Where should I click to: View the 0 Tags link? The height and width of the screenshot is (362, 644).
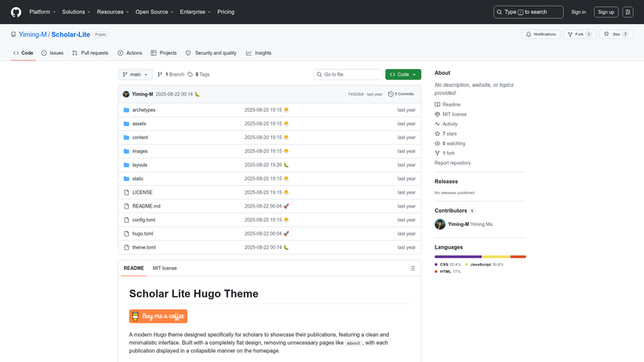click(x=199, y=74)
